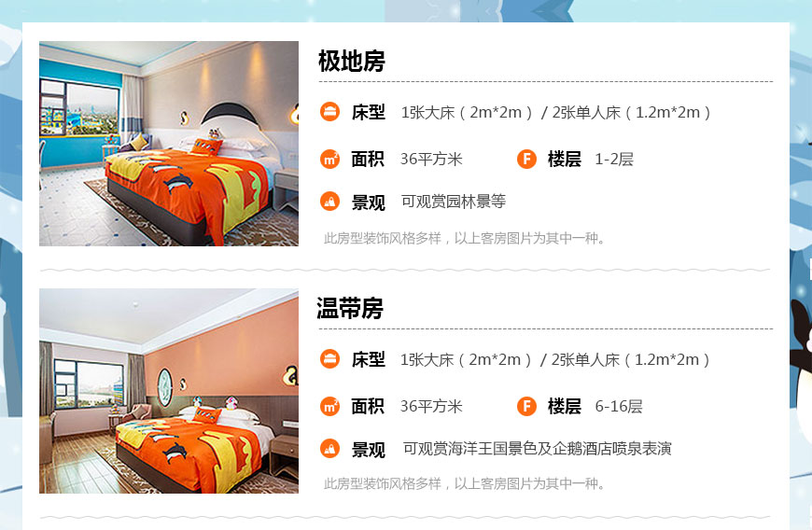
Task: Click the scenery view icon for 温带房
Action: tap(329, 449)
